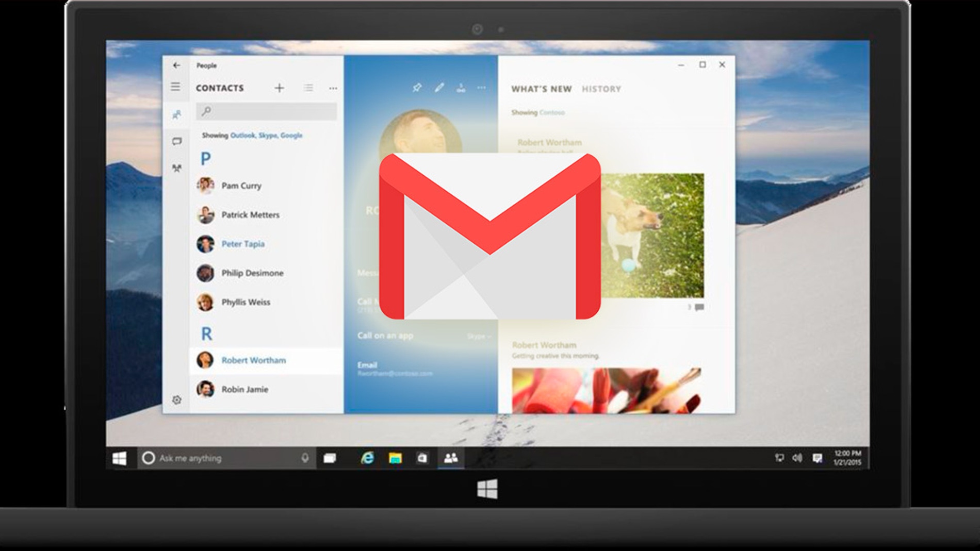Open Philip Desimone's avatar photo
The image size is (980, 551).
coord(205,273)
